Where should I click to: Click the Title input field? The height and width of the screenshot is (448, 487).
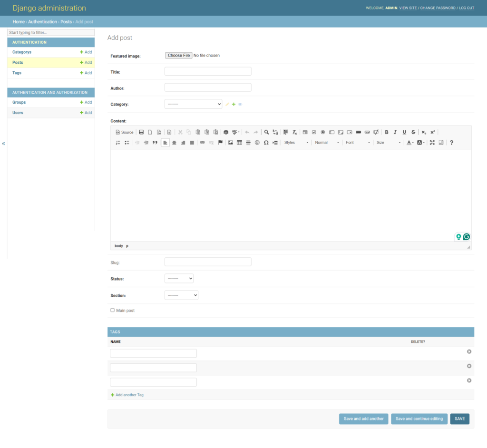pyautogui.click(x=208, y=71)
